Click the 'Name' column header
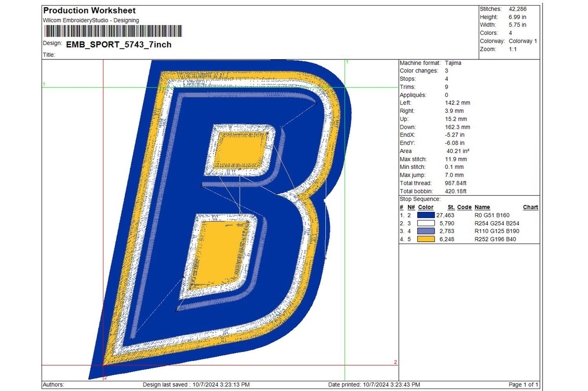 pyautogui.click(x=482, y=207)
